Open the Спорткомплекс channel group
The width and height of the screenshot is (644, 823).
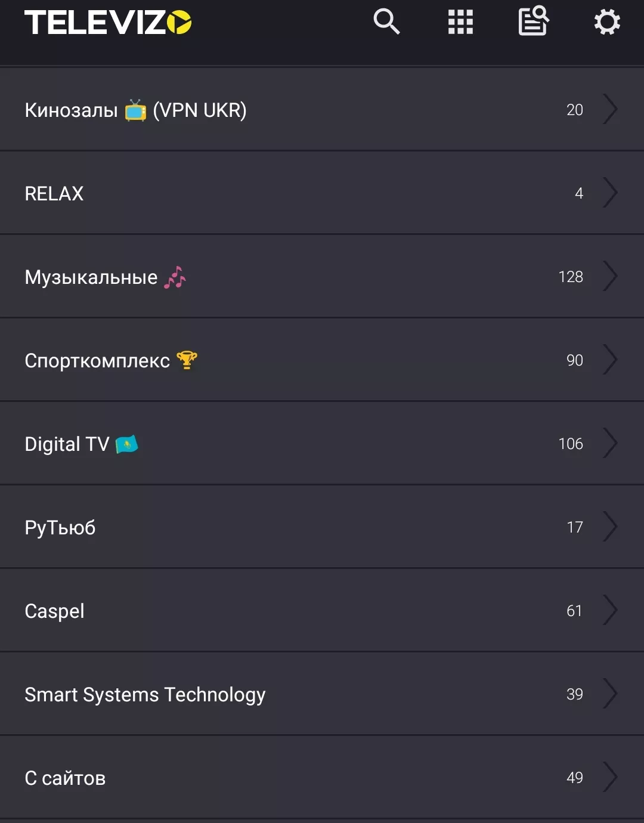(x=322, y=360)
